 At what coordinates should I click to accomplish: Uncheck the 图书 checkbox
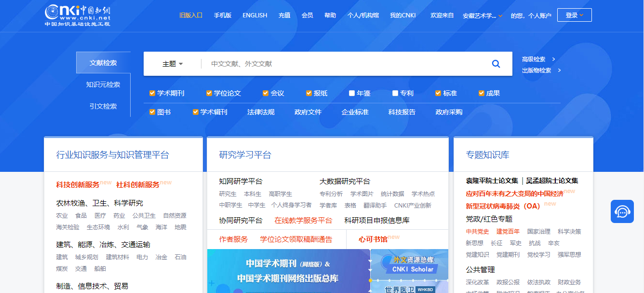click(x=152, y=112)
